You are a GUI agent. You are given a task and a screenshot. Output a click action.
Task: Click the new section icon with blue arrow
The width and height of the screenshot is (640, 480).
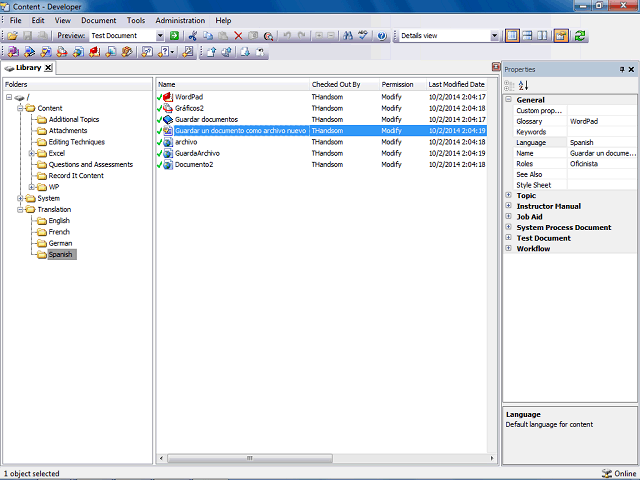pyautogui.click(x=29, y=52)
